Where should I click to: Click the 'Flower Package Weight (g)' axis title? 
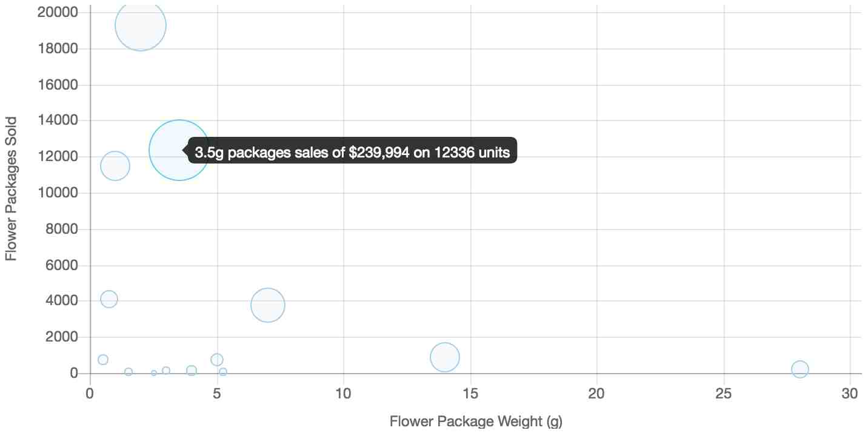tap(476, 421)
